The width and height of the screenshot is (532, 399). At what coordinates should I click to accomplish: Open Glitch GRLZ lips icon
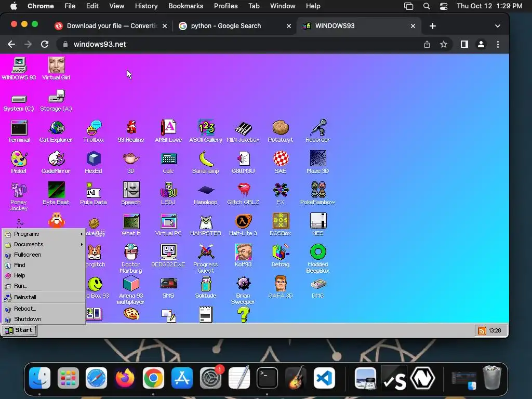(243, 194)
